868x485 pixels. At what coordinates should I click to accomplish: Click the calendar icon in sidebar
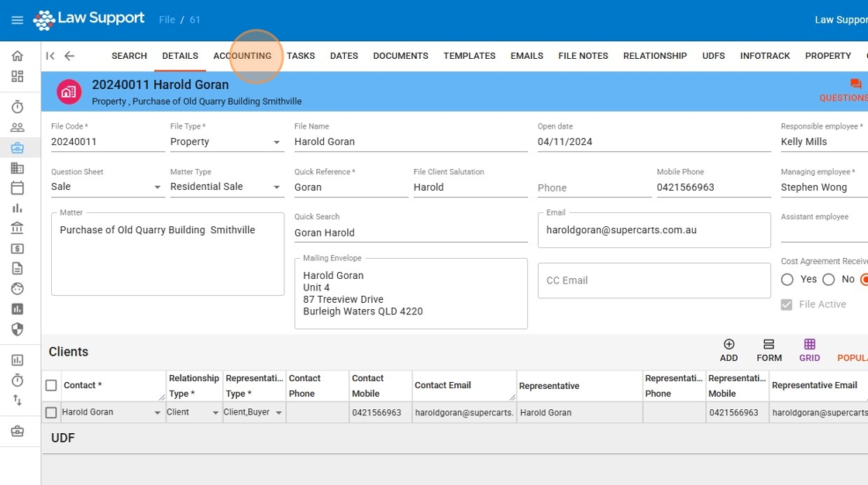(x=17, y=187)
